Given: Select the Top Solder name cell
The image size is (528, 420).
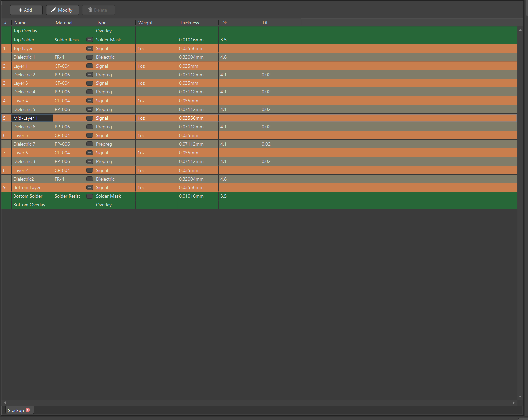Looking at the screenshot, I should pyautogui.click(x=32, y=40).
